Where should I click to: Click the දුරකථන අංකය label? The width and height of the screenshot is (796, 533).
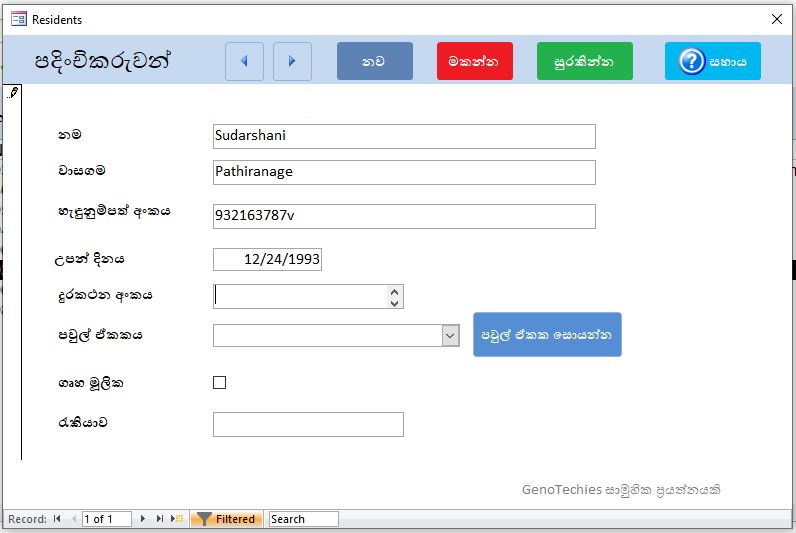click(105, 295)
